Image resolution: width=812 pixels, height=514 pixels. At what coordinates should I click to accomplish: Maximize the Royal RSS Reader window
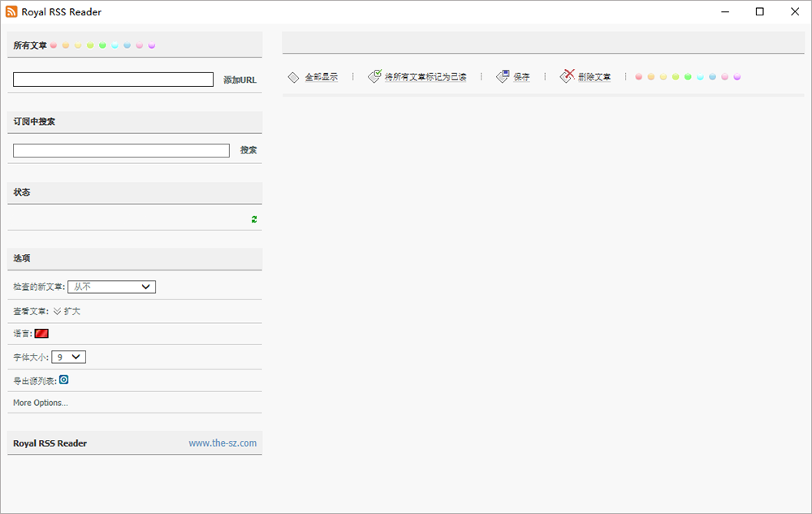pyautogui.click(x=760, y=11)
